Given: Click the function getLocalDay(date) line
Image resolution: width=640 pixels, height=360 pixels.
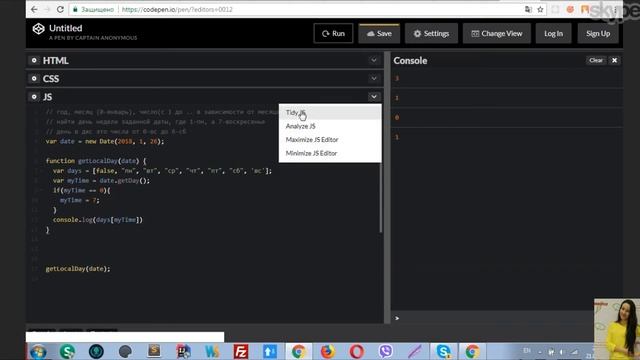Looking at the screenshot, I should tap(96, 161).
